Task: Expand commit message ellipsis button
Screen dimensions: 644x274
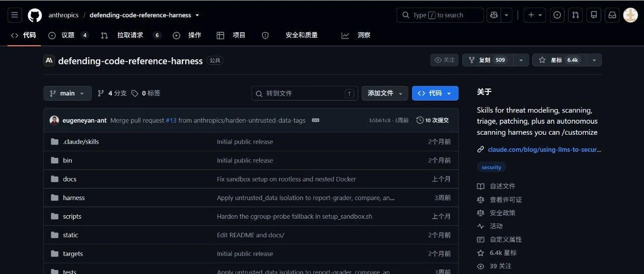Action: (315, 120)
